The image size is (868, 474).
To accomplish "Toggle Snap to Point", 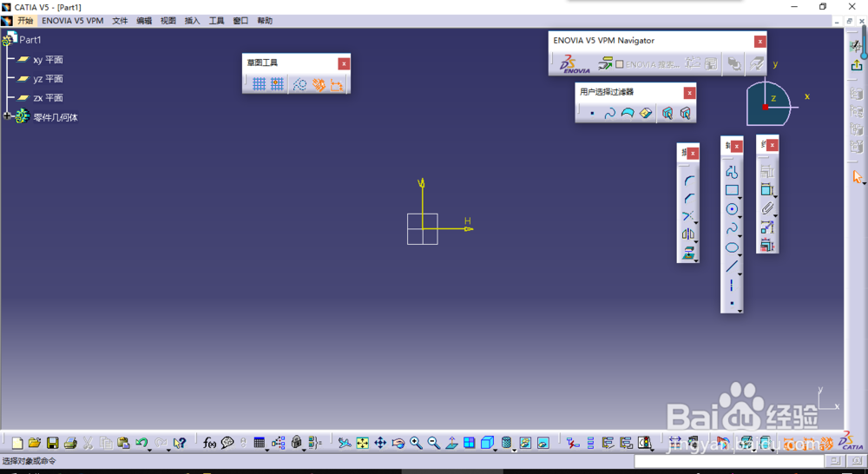I will 277,84.
